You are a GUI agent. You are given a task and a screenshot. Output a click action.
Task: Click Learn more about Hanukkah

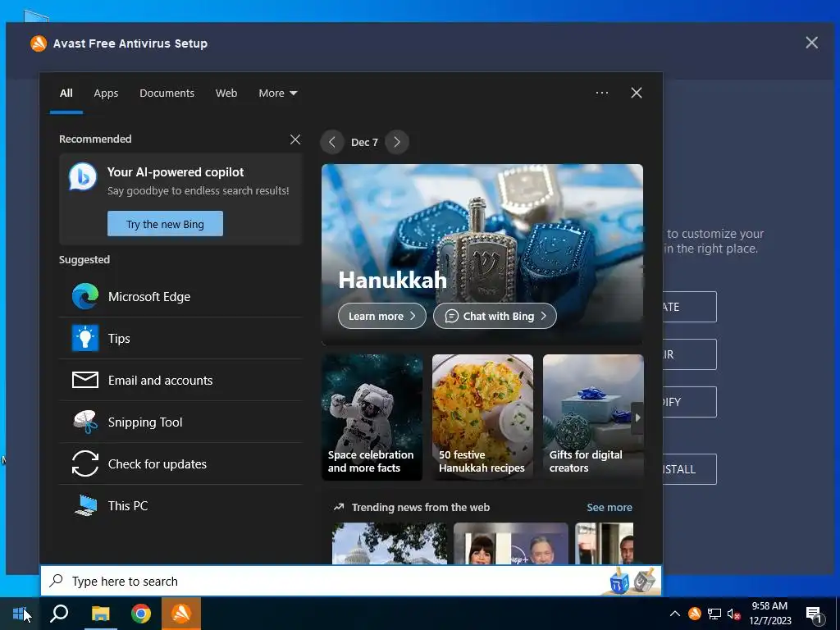tap(381, 316)
